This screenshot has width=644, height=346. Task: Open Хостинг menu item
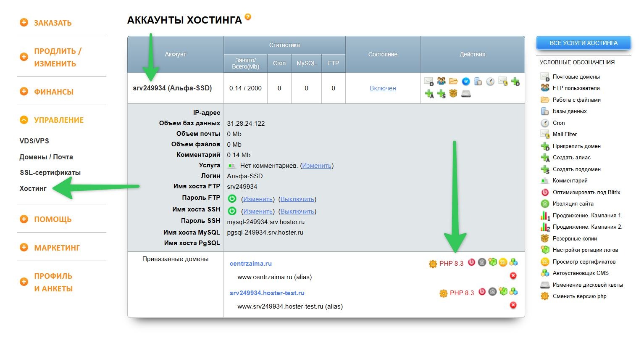(33, 188)
